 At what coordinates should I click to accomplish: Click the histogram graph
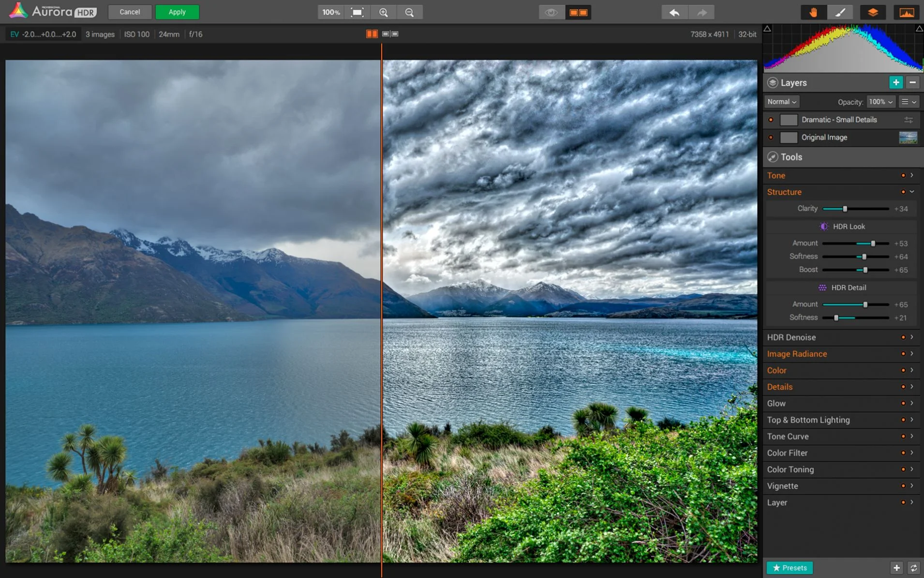[x=843, y=48]
